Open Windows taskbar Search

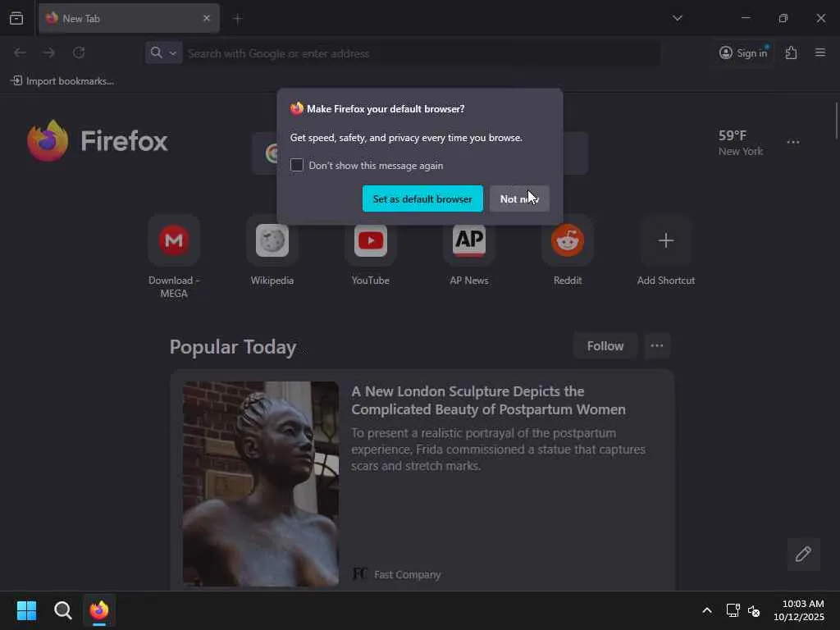tap(62, 610)
